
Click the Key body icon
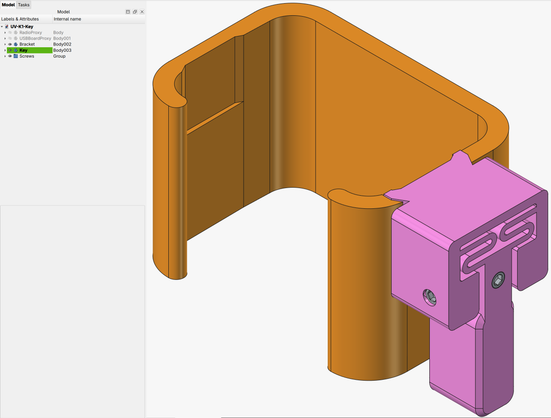point(15,50)
